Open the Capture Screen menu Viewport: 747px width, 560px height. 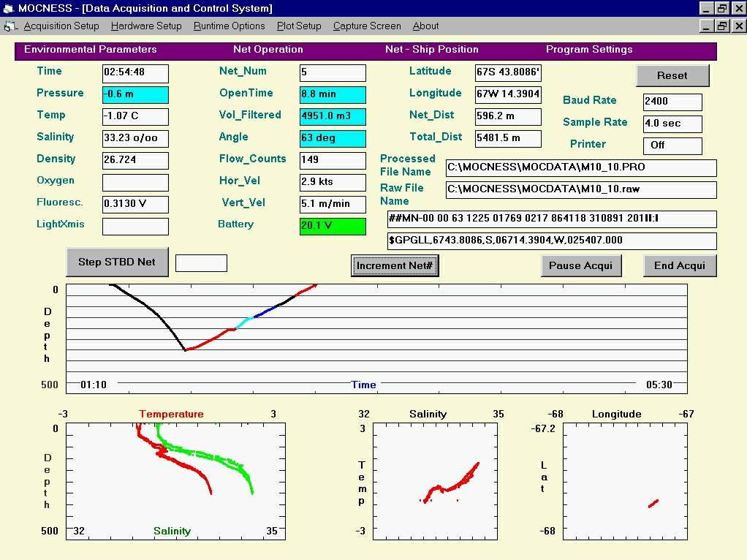(x=367, y=26)
